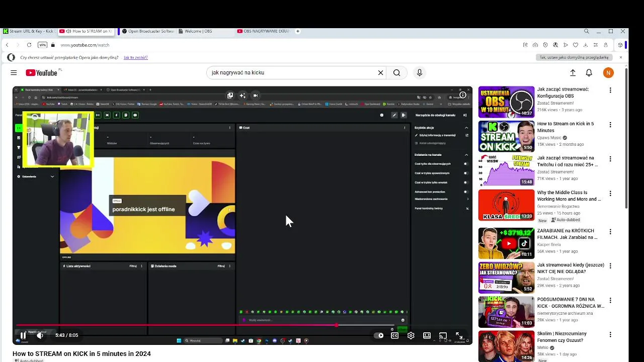Open the YouTube create/upload icon

click(x=573, y=73)
